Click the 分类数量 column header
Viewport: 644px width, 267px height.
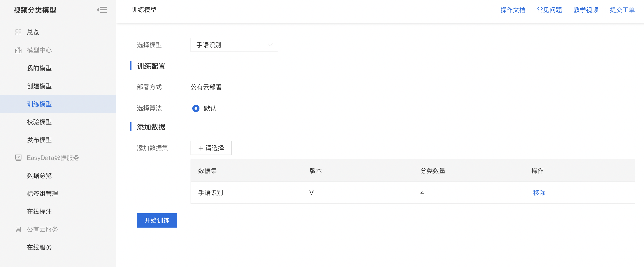[x=433, y=171]
